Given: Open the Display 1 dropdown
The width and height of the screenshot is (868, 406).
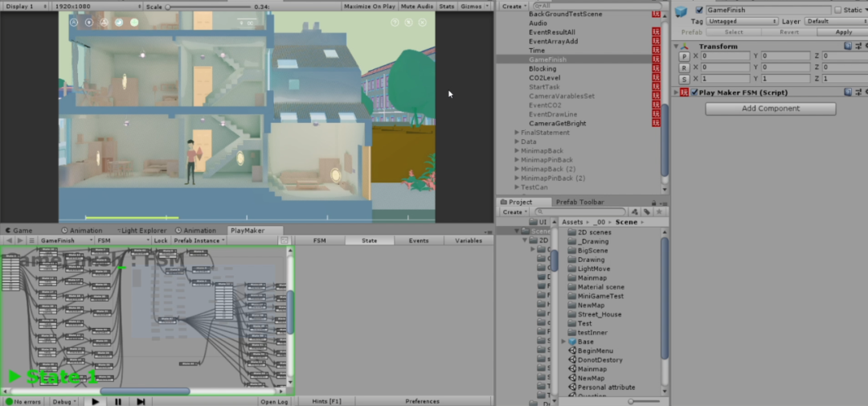Looking at the screenshot, I should click(x=24, y=6).
